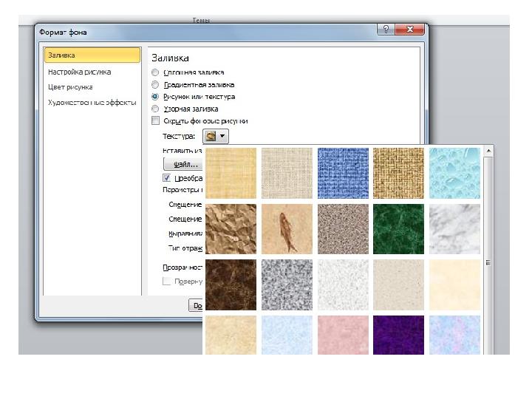This screenshot has width=532, height=399.
Task: Choose Рисунок или текстура radio option
Action: [155, 97]
